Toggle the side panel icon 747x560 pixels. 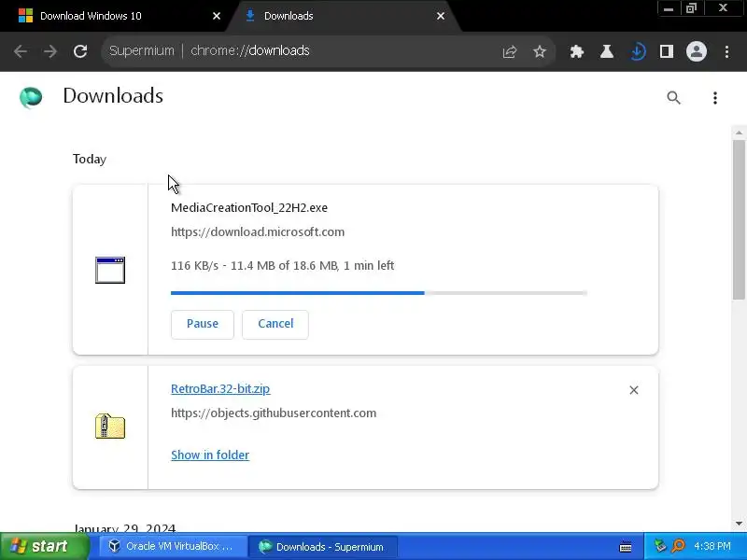click(x=667, y=51)
